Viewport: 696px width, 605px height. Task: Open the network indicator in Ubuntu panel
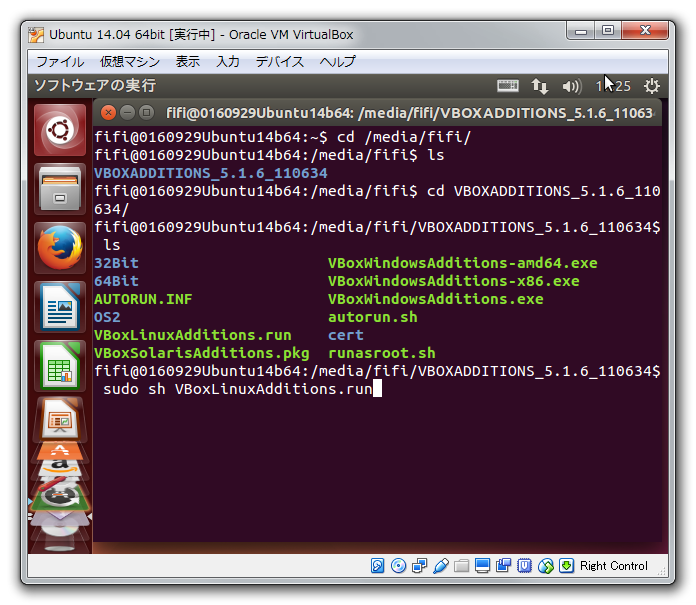[540, 86]
